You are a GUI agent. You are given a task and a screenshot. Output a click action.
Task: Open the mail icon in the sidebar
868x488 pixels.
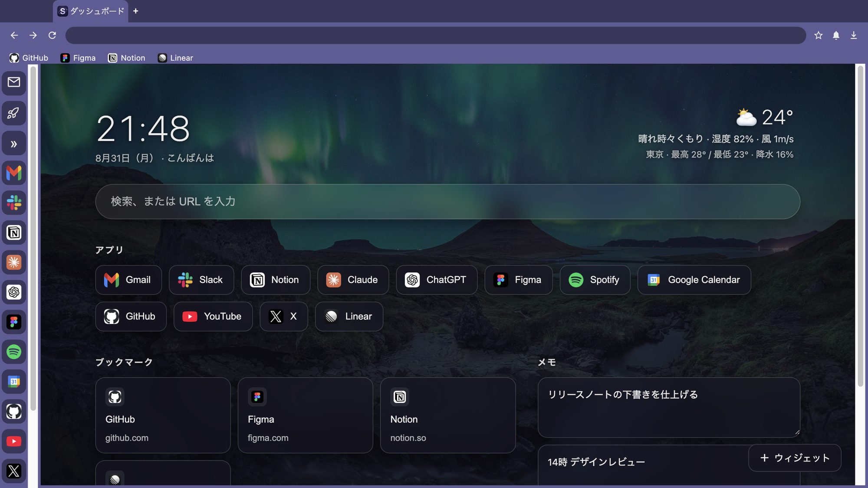point(14,82)
